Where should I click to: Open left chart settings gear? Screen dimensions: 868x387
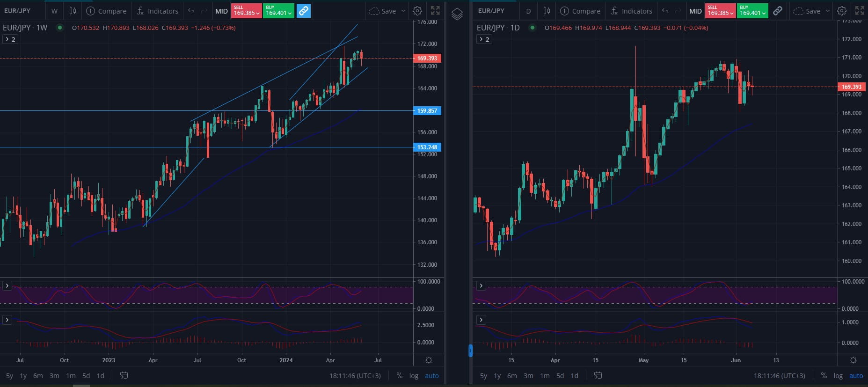pyautogui.click(x=417, y=11)
